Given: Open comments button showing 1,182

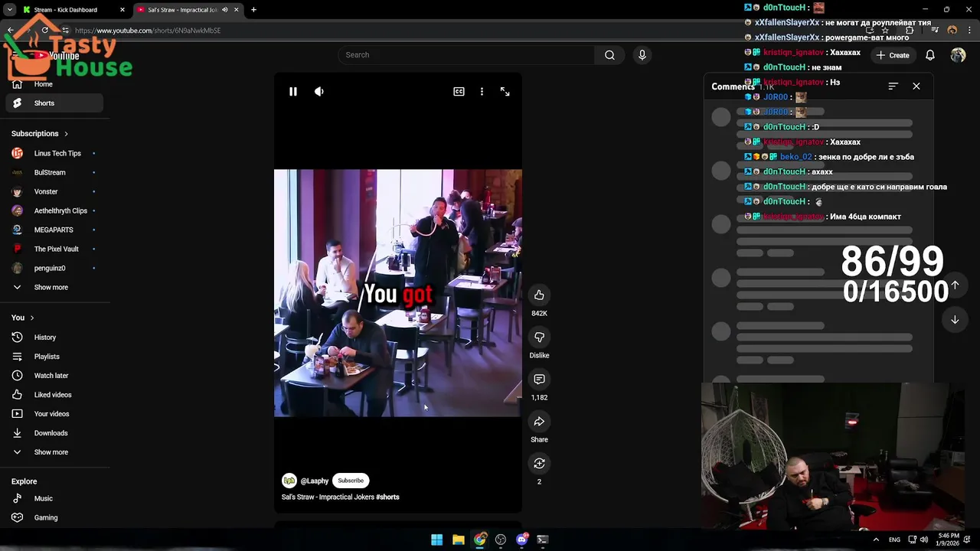Looking at the screenshot, I should tap(539, 380).
